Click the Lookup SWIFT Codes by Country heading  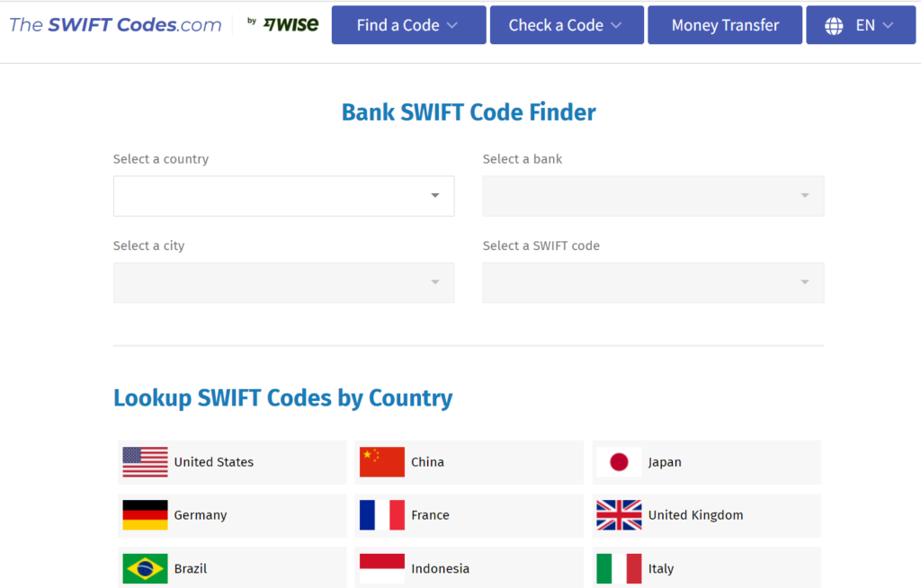click(283, 397)
